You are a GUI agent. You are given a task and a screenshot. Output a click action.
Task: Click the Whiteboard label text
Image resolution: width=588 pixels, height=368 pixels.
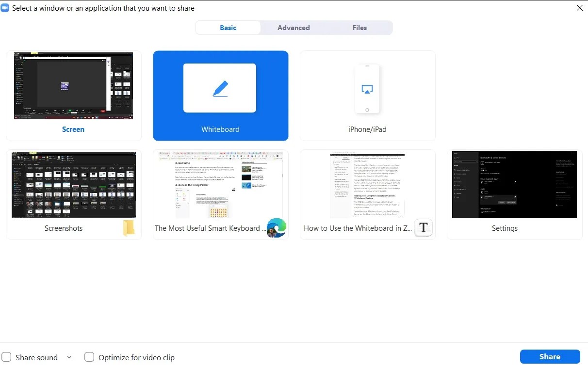220,129
